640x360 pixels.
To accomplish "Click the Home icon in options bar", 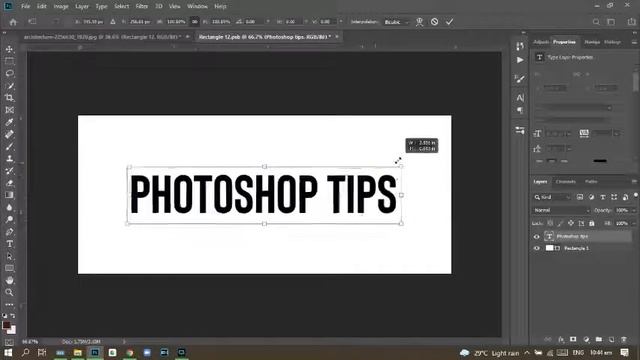I will [13, 22].
